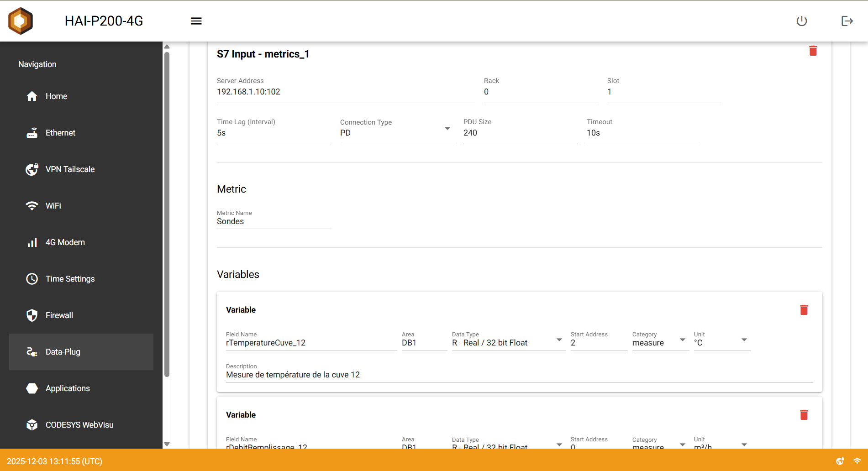
Task: Log out via the exit icon
Action: tap(847, 21)
